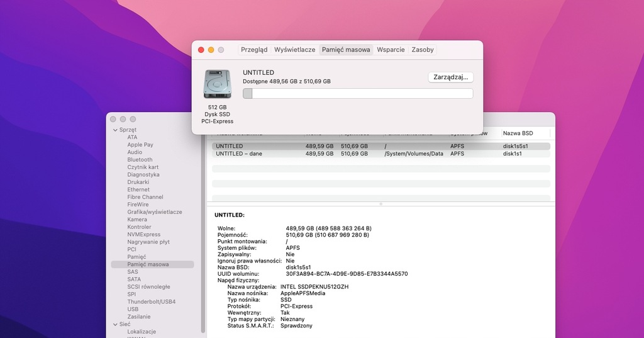644x338 pixels.
Task: Open Kontroler in the sidebar
Action: pyautogui.click(x=139, y=227)
